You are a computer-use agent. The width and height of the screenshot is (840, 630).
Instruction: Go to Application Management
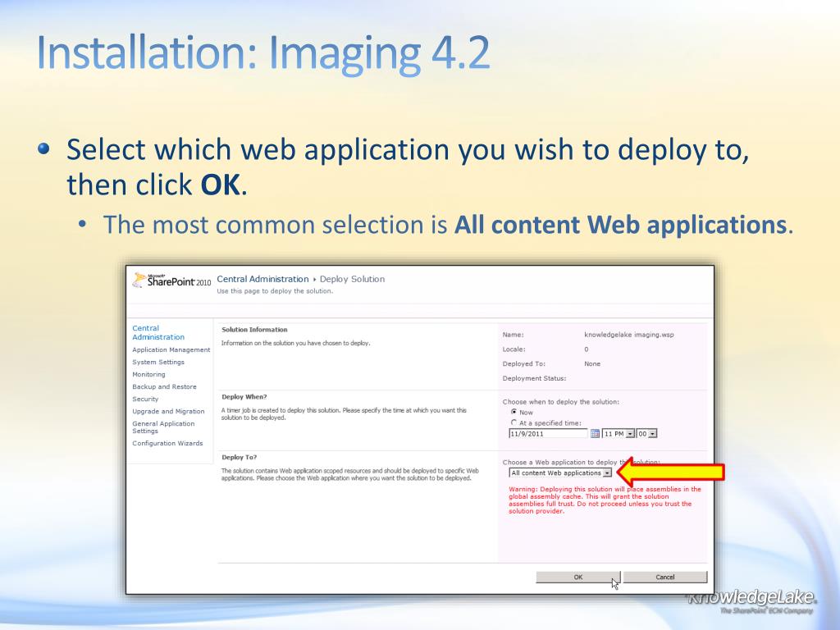(171, 349)
